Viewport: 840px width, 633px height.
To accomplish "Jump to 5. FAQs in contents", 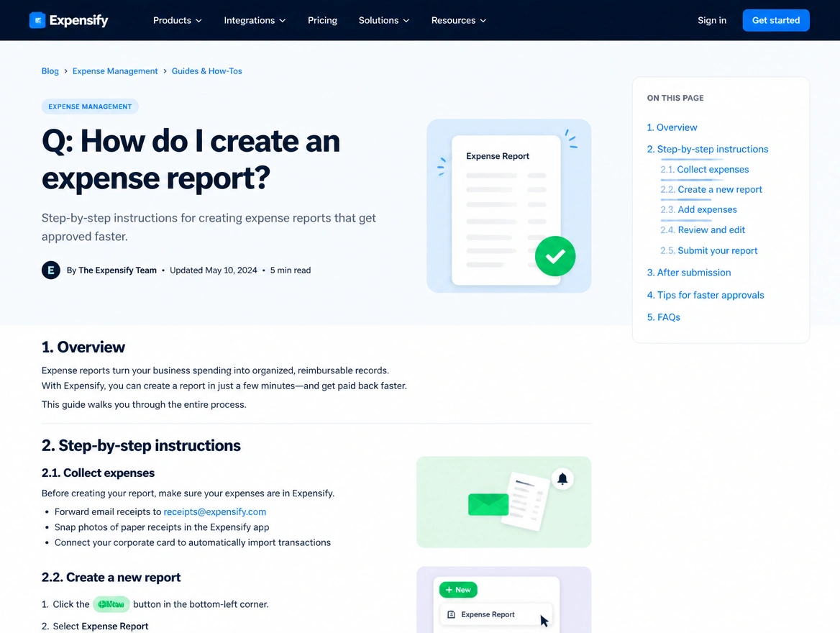I will click(663, 317).
